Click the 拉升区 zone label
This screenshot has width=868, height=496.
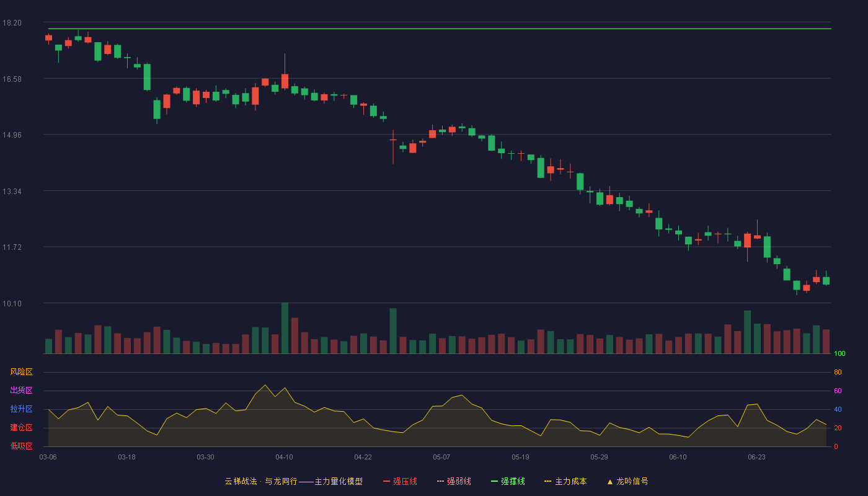21,409
